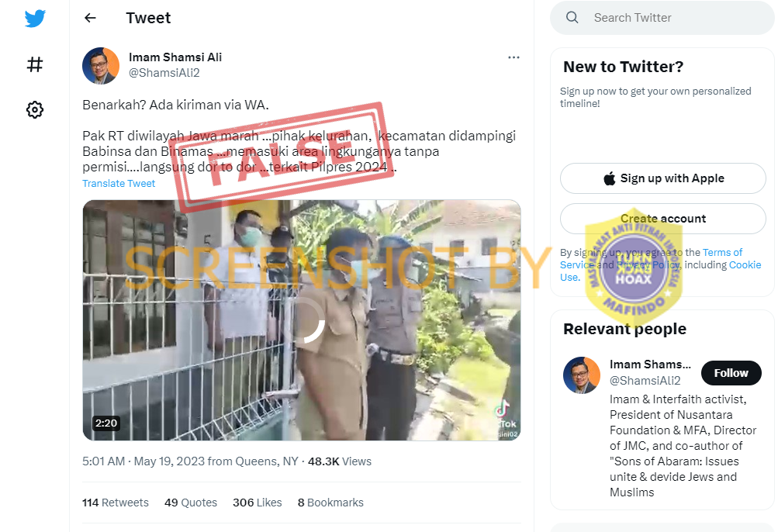Click the avatar in Relevant people

(582, 375)
